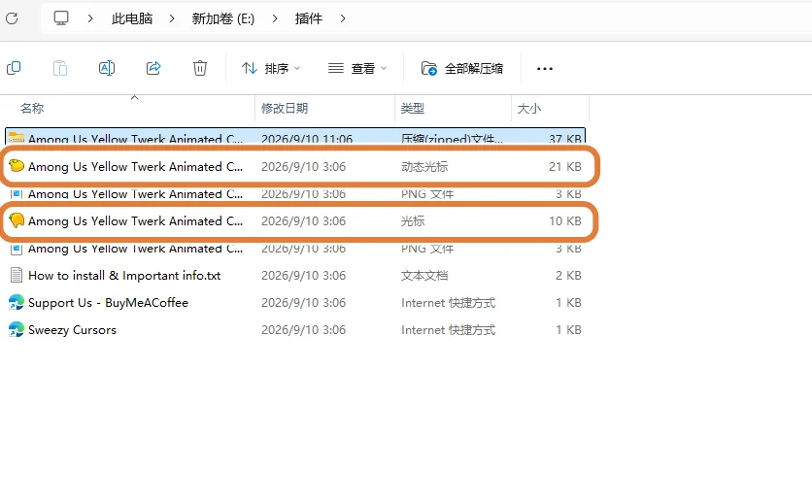Click the Copy icon in the toolbar
Viewport: 812px width, 504px height.
[x=14, y=68]
